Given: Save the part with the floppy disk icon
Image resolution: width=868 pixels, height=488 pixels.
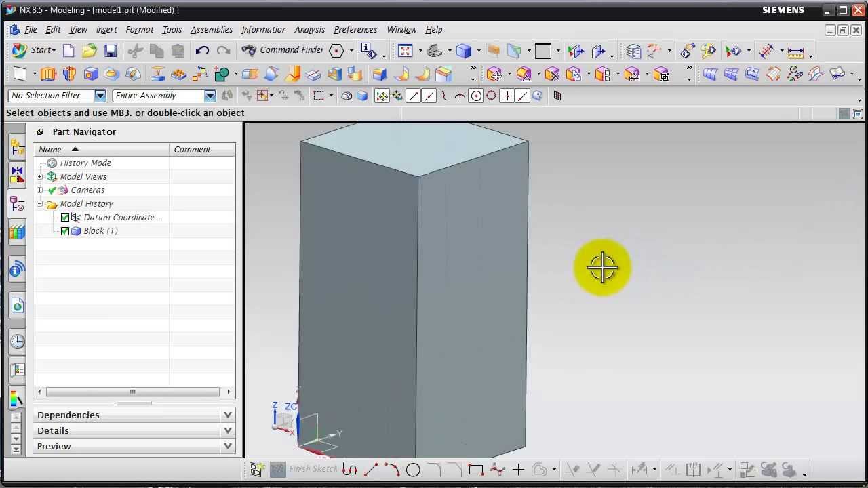Looking at the screenshot, I should point(111,50).
